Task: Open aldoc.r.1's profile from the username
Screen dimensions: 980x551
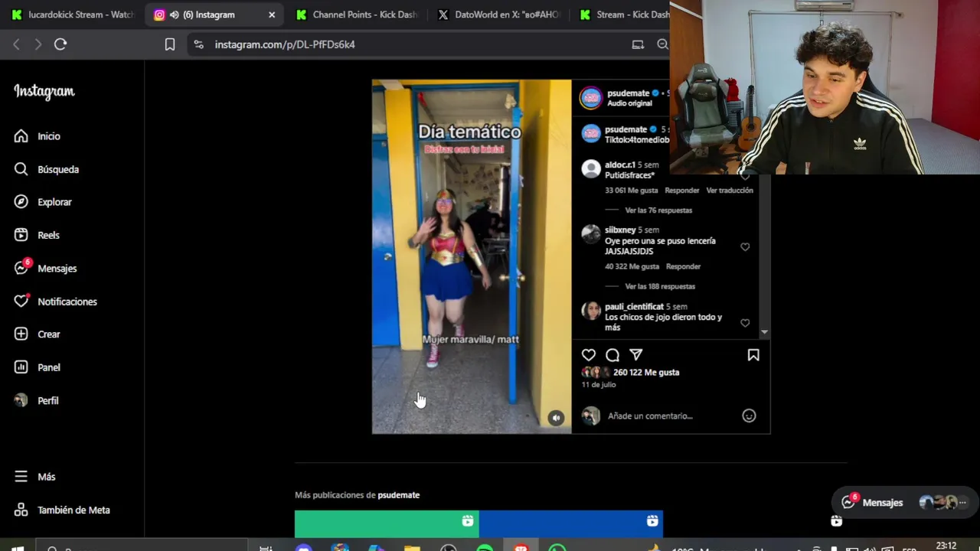Action: (x=619, y=165)
